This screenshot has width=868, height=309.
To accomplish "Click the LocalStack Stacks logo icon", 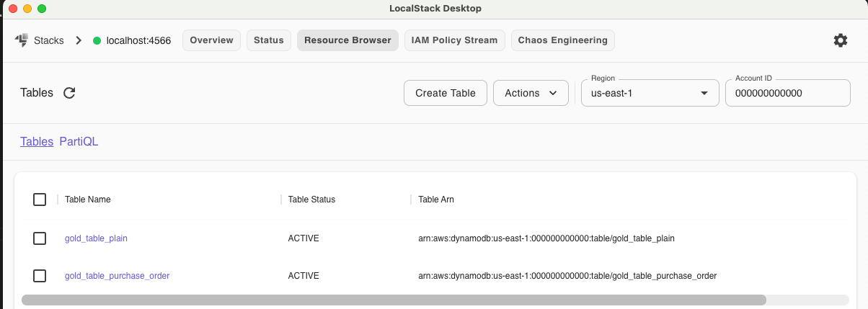I will [x=21, y=40].
